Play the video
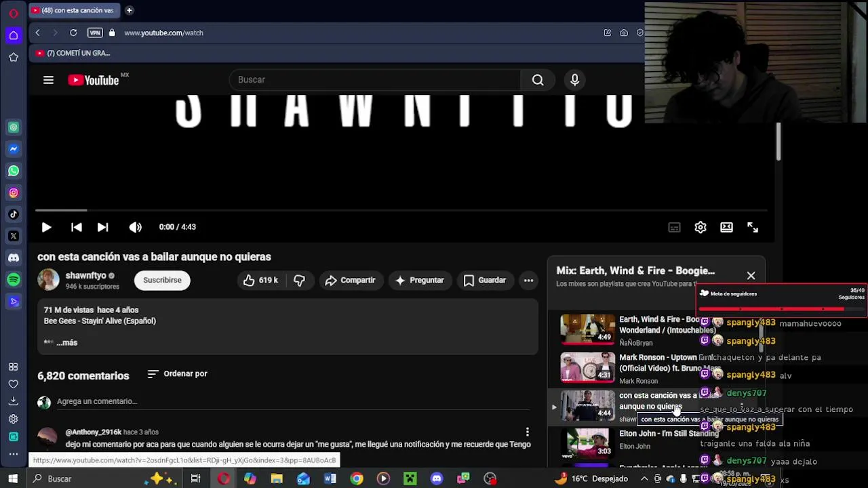 [46, 227]
